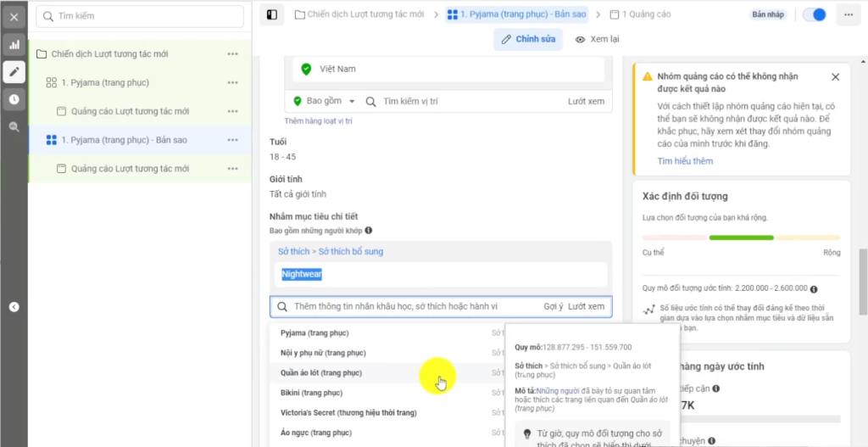Switch to Xem lại tab
868x447 pixels.
[598, 39]
